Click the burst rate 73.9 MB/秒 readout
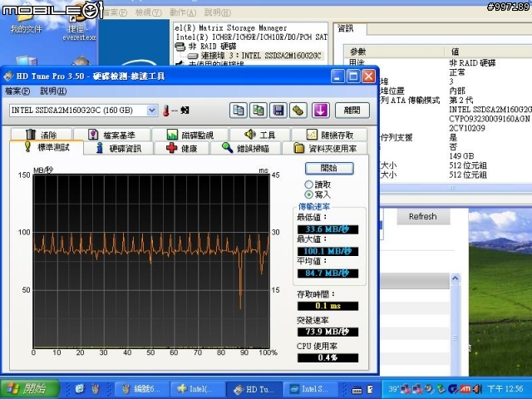 click(x=328, y=332)
